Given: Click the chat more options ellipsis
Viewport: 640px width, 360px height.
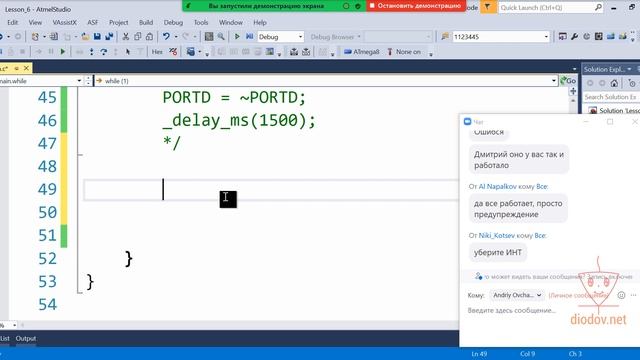Looking at the screenshot, I should (633, 295).
